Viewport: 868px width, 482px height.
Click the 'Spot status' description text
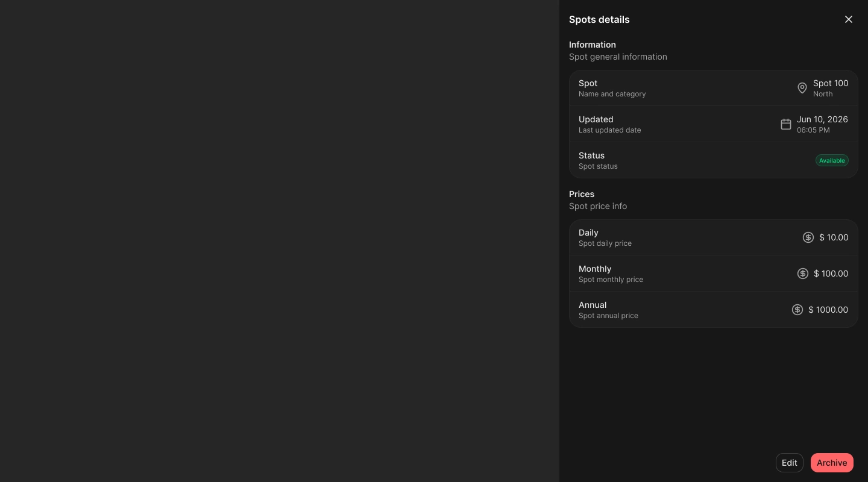(598, 166)
